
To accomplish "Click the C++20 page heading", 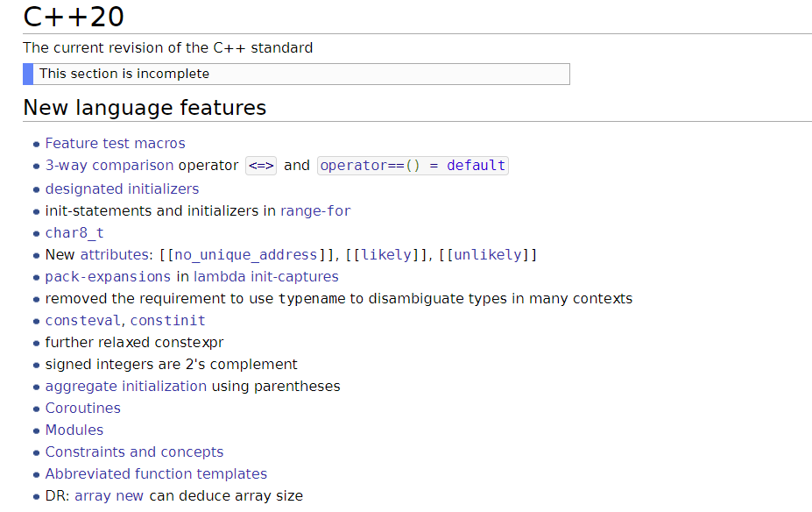I will pyautogui.click(x=74, y=17).
